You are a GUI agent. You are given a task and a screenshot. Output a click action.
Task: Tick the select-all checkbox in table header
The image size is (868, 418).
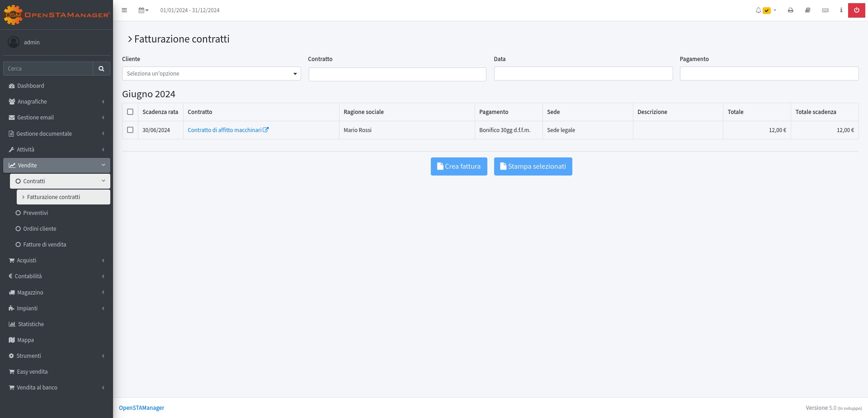pos(130,112)
